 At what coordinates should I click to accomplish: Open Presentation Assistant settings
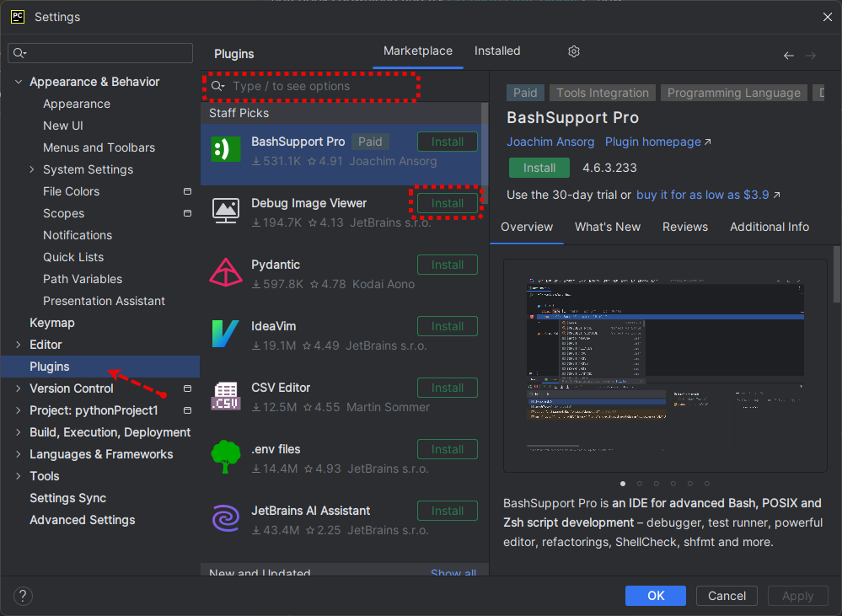pos(104,301)
